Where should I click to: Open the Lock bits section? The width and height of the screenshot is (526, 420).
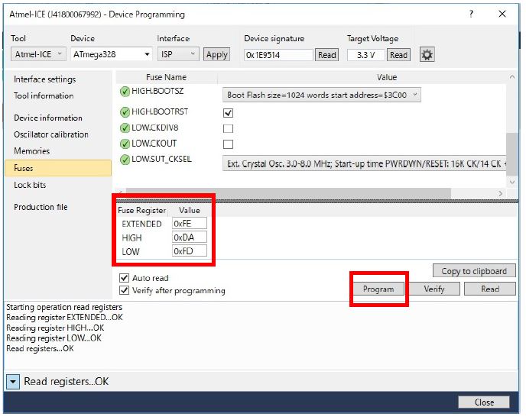pyautogui.click(x=30, y=185)
